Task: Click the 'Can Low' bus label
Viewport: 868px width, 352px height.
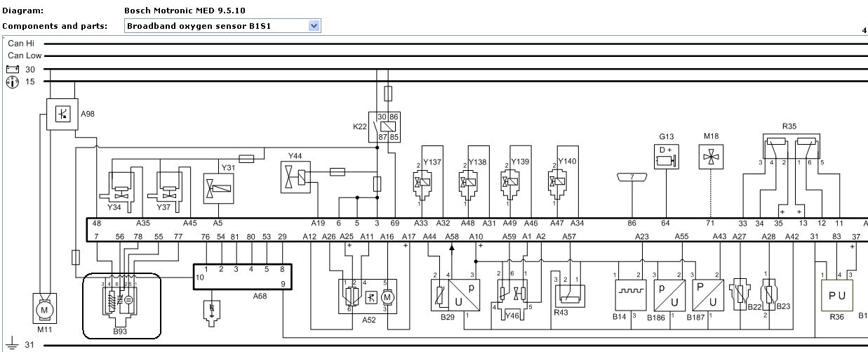Action: point(25,56)
